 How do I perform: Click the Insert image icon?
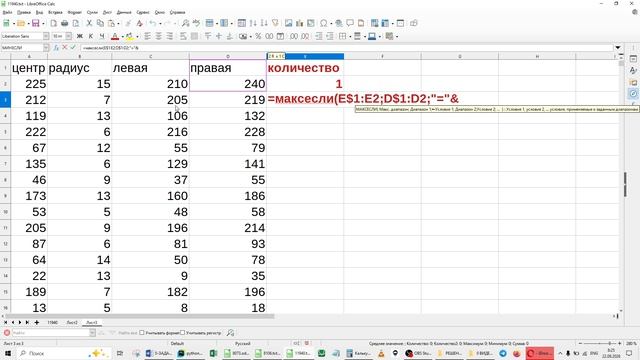point(289,23)
